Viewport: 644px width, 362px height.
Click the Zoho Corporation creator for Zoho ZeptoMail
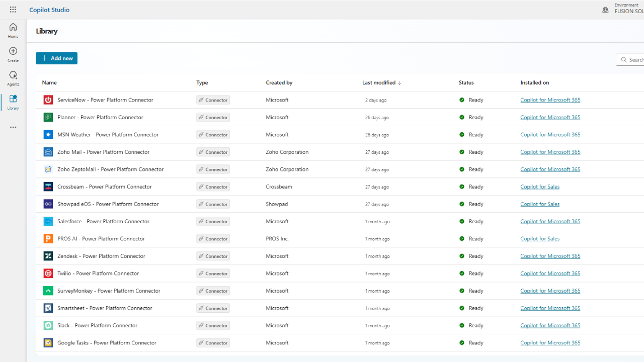pos(287,169)
